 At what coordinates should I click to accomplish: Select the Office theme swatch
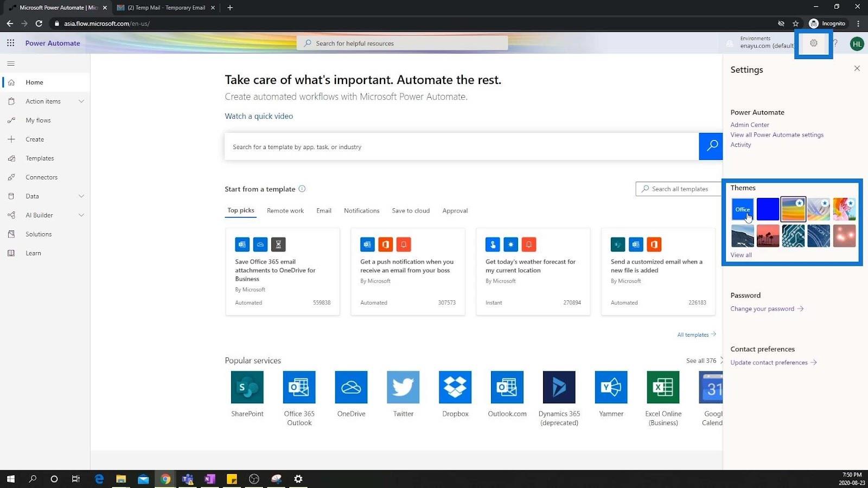pos(742,209)
